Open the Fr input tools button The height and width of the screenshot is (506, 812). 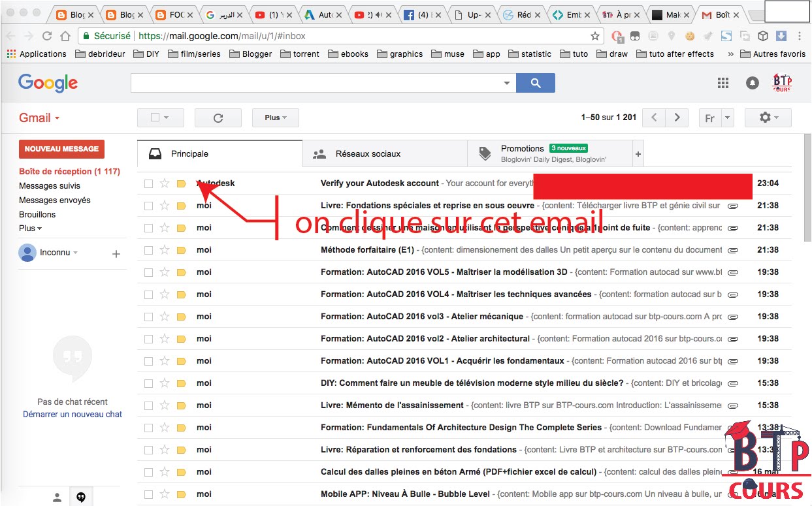coord(710,118)
